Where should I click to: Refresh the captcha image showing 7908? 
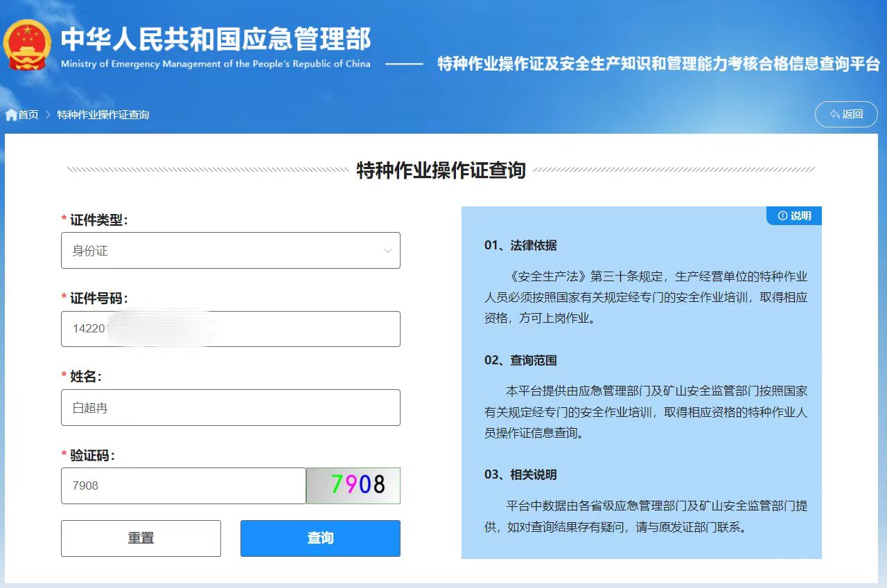(x=353, y=485)
